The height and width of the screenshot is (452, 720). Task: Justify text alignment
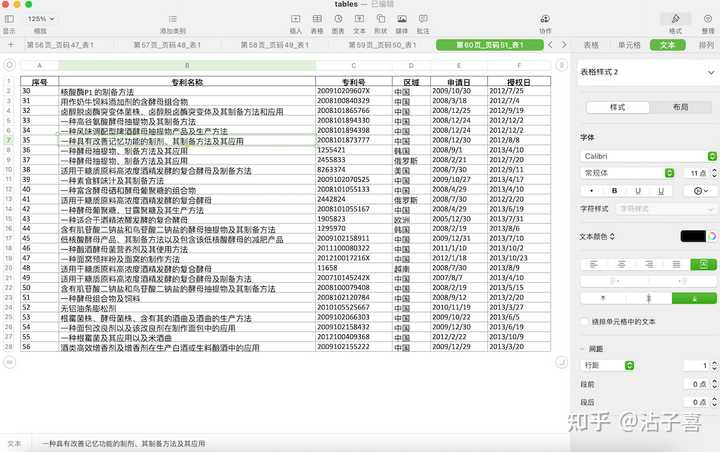676,265
